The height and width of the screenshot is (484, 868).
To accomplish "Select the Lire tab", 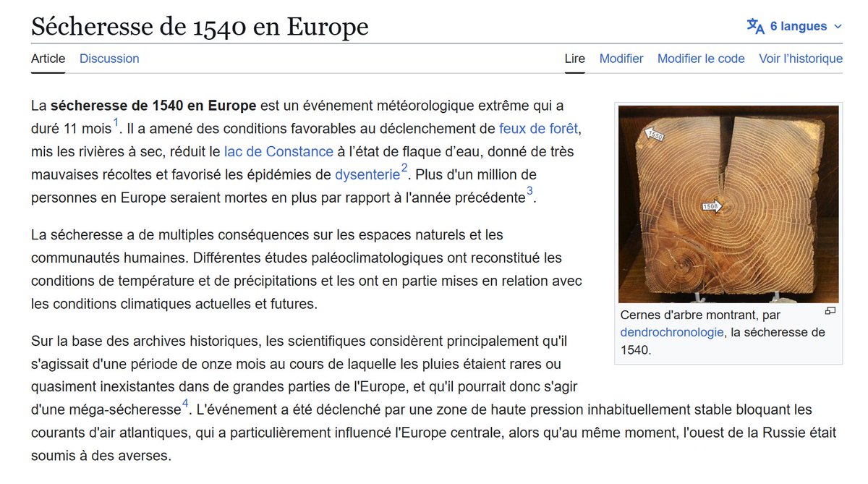I will (x=574, y=59).
